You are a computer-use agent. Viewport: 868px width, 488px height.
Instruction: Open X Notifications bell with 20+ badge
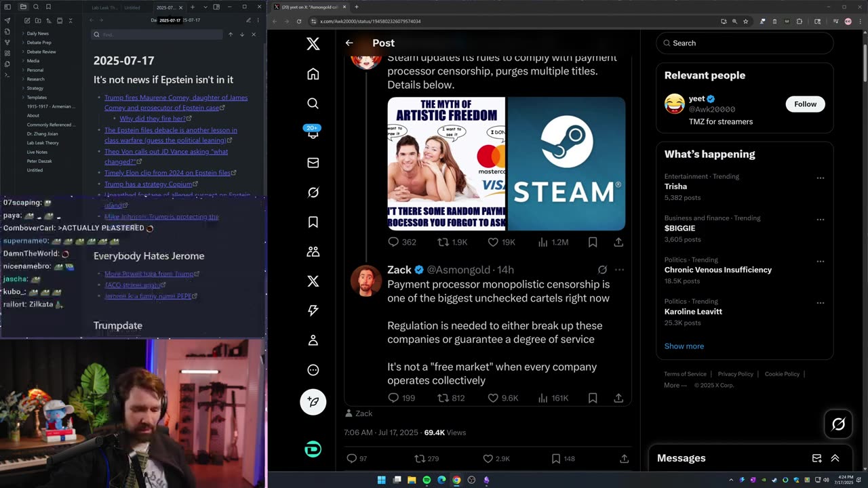pyautogui.click(x=313, y=132)
